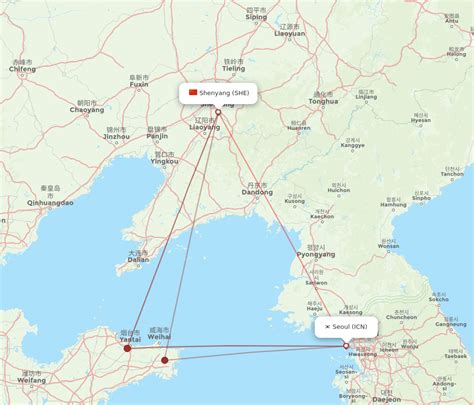
Task: Click the Chifeng city label
Action: [x=22, y=69]
